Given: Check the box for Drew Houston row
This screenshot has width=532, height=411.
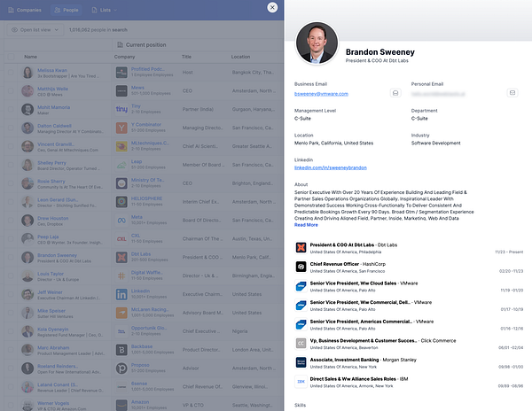Looking at the screenshot, I should (11, 221).
